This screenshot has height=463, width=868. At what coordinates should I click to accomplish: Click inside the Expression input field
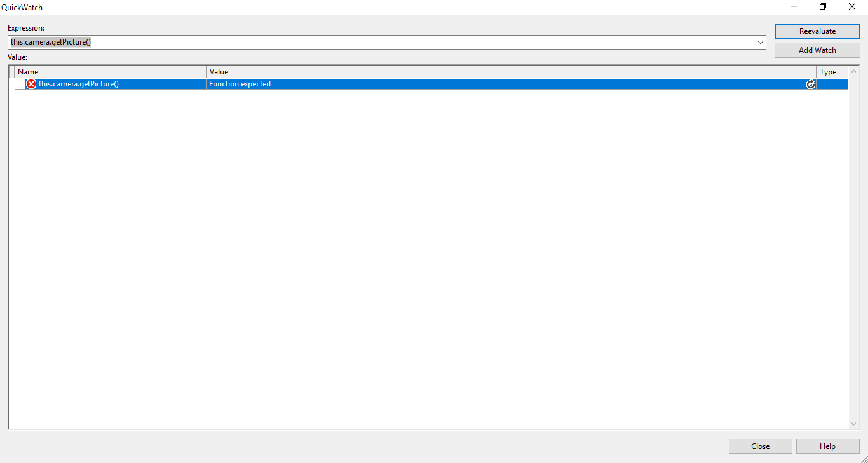coord(254,42)
